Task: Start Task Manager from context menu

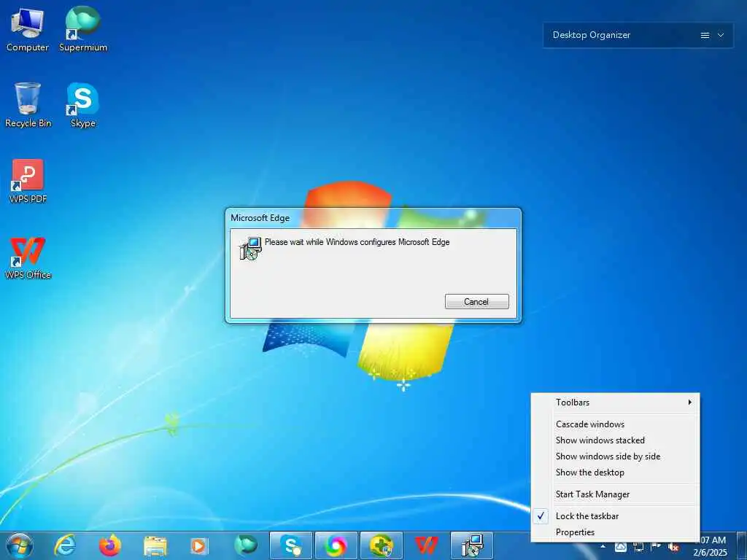Action: coord(615,494)
